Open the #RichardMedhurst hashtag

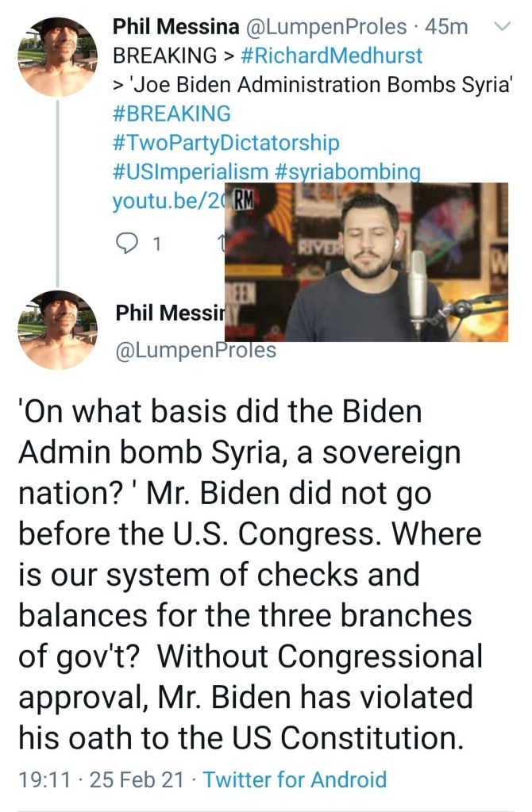tap(330, 56)
